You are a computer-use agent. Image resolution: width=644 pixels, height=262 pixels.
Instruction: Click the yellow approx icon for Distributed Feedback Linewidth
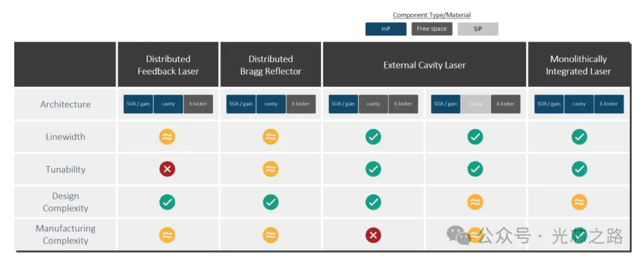(167, 136)
